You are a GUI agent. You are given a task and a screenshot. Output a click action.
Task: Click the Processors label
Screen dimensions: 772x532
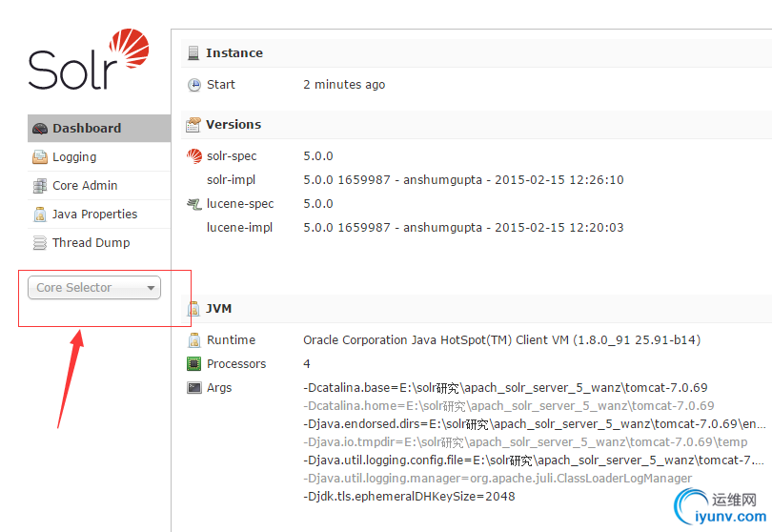coord(236,364)
